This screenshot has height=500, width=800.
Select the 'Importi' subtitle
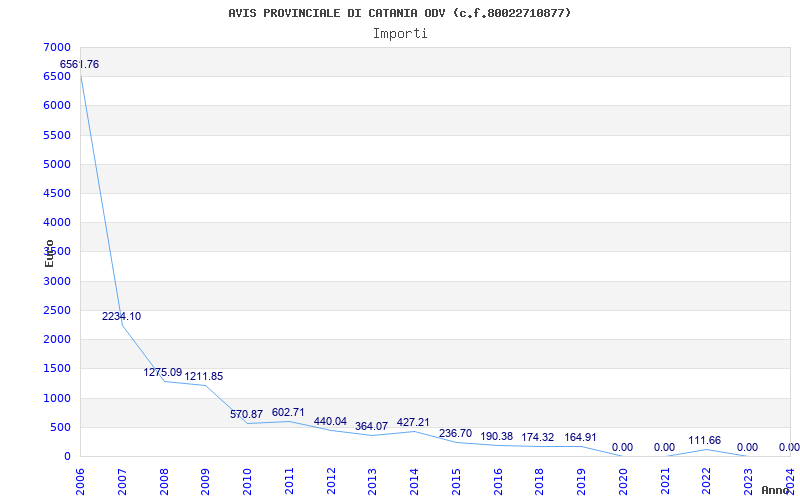click(x=400, y=34)
